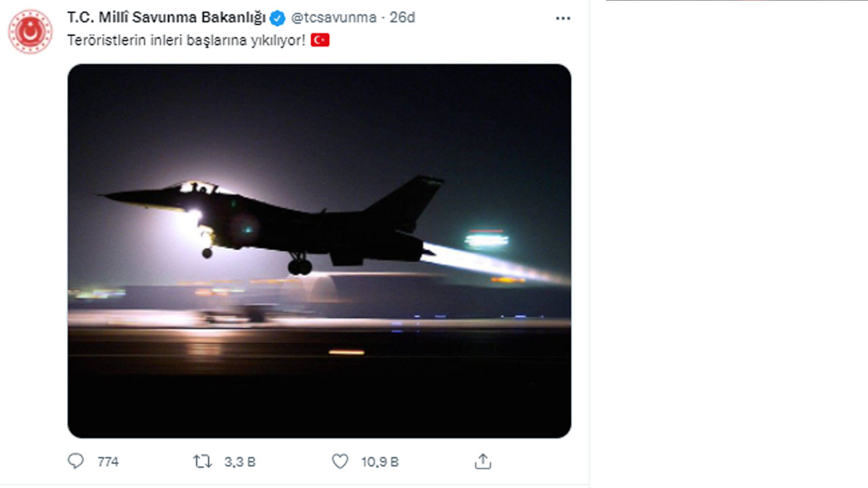This screenshot has width=868, height=488.
Task: Share the tweet via upload arrow icon
Action: (482, 462)
